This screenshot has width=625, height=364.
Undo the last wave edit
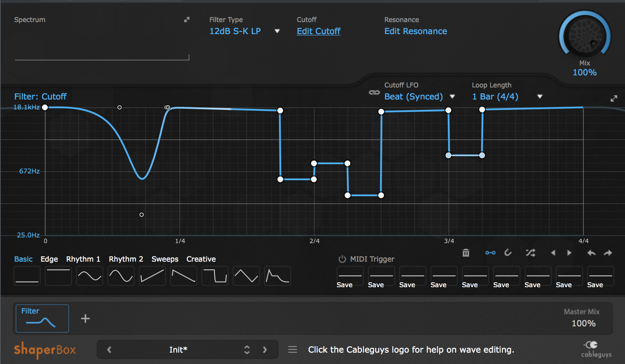(591, 253)
